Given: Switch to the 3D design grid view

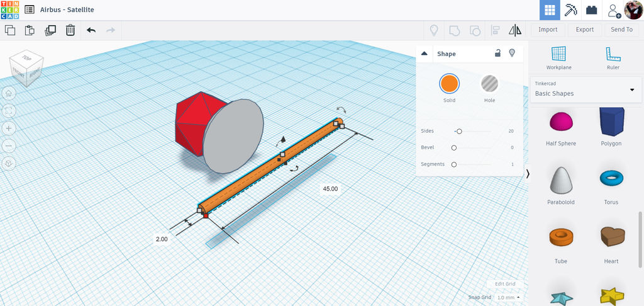Looking at the screenshot, I should (550, 10).
